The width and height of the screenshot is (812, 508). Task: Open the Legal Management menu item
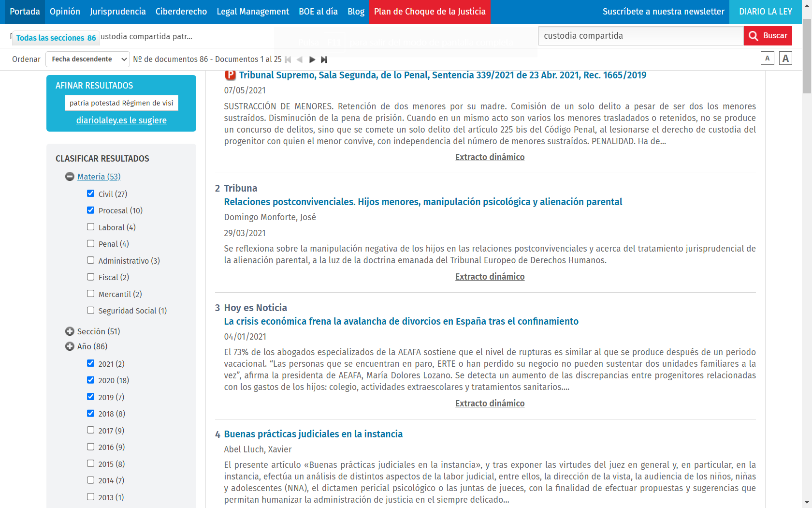[253, 12]
